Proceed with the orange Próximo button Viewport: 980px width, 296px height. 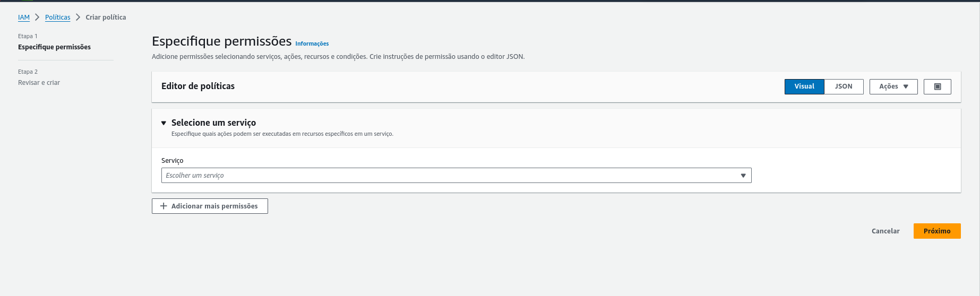[936, 231]
